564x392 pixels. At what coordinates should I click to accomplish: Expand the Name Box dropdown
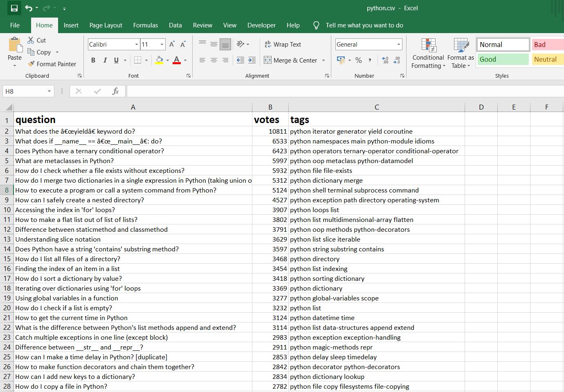pos(49,91)
